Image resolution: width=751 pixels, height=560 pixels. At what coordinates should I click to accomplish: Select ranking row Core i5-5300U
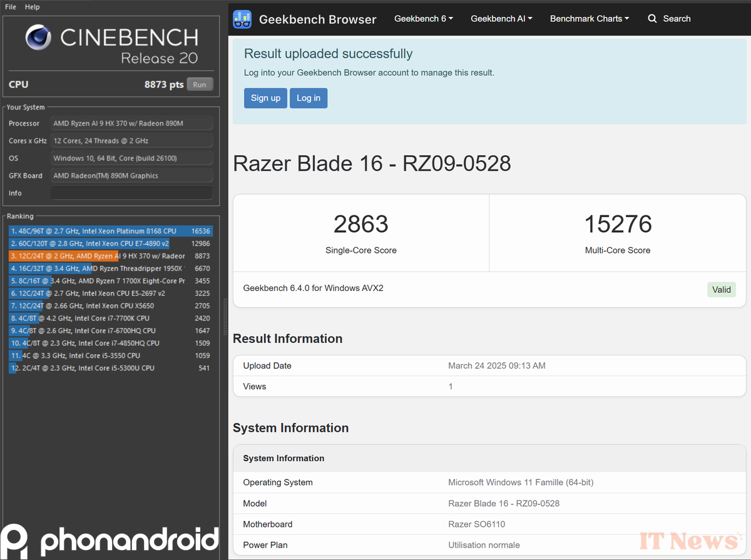pyautogui.click(x=111, y=368)
